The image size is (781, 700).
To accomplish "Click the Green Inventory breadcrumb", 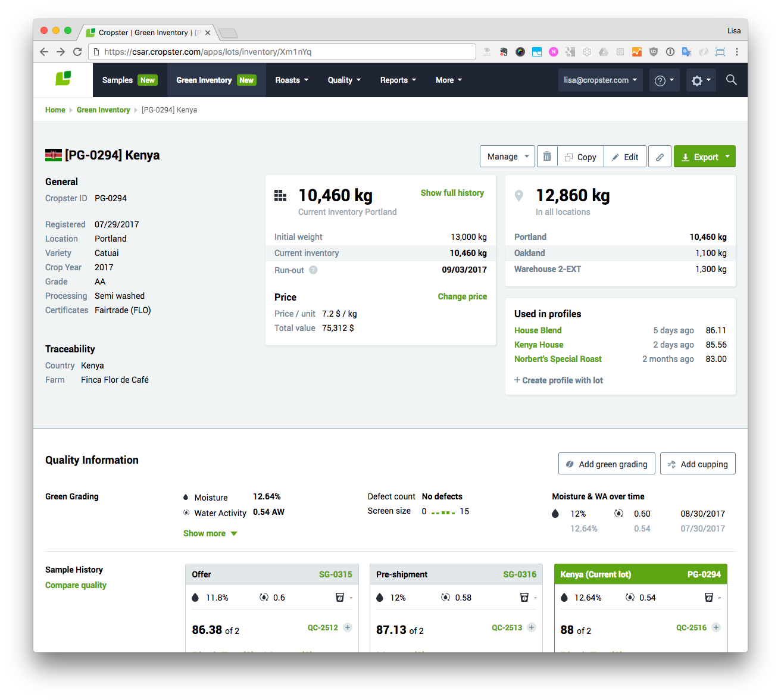I will click(103, 110).
